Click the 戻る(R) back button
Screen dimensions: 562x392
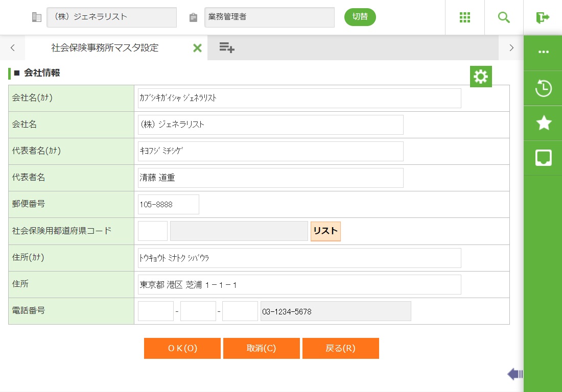340,348
